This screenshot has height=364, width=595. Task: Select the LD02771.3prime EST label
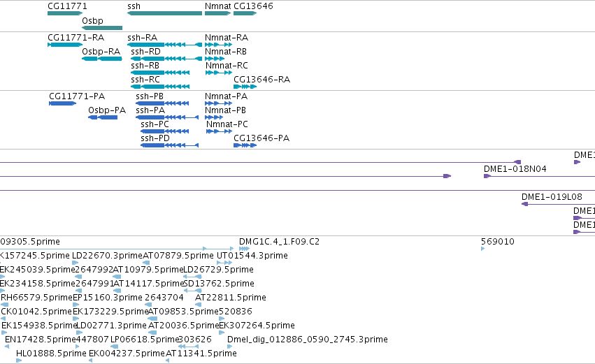(111, 326)
